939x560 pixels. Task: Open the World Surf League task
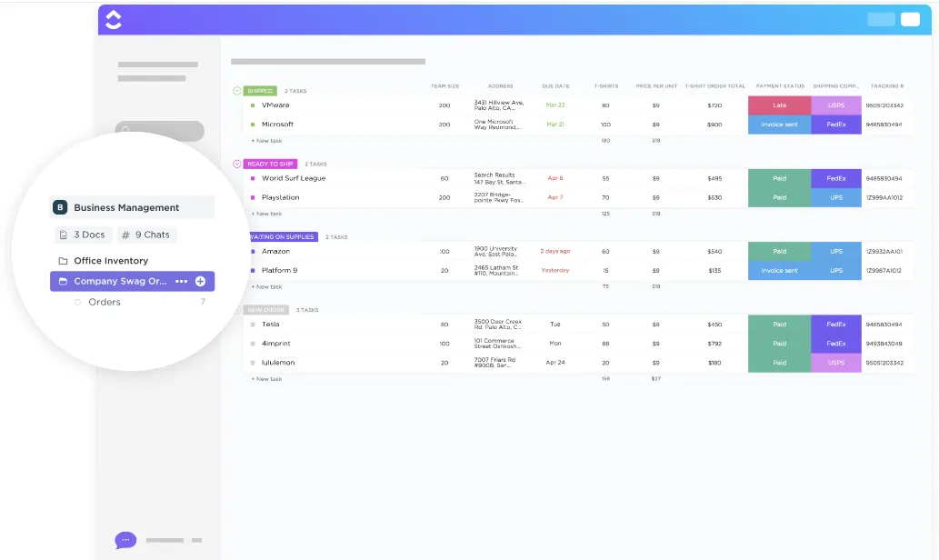tap(294, 178)
